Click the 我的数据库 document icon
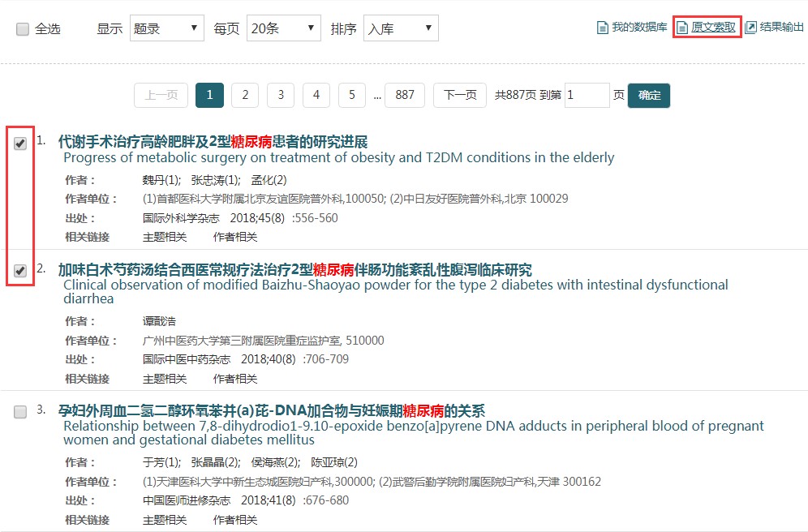 602,28
